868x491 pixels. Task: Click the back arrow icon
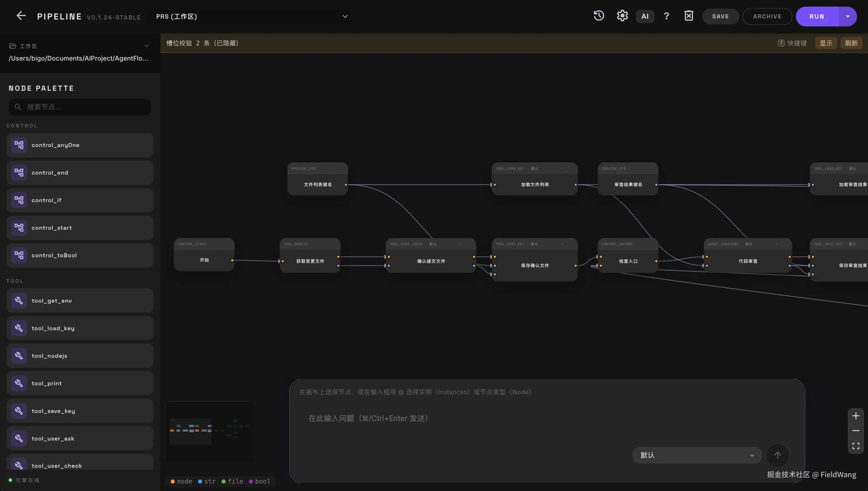(x=21, y=16)
